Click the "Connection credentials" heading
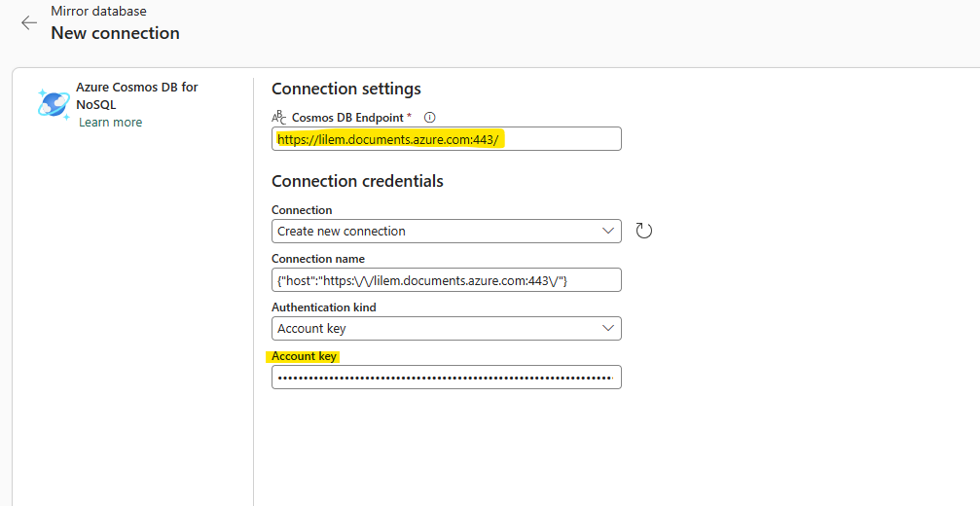This screenshot has height=506, width=980. click(357, 181)
